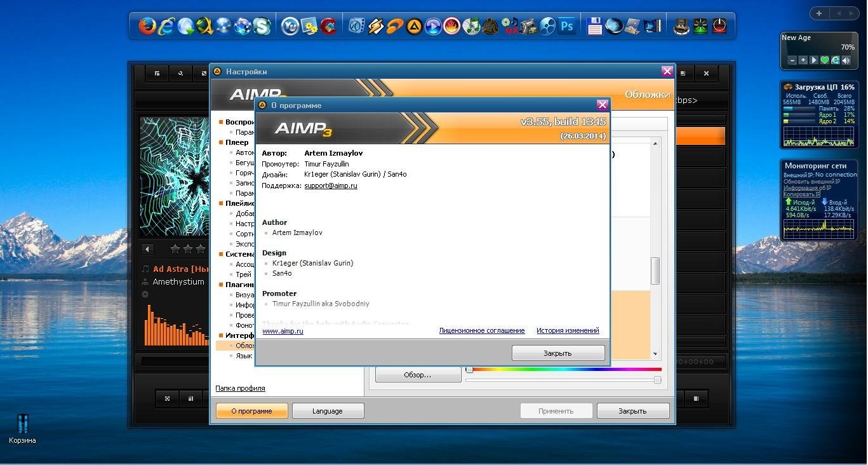Start playback in New Age radio gadget
The image size is (868, 465).
[x=813, y=60]
